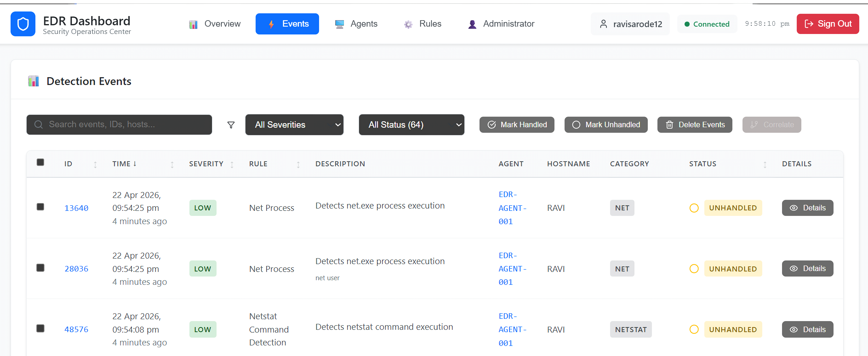Open the Agents tab
This screenshot has width=868, height=356.
[x=356, y=24]
